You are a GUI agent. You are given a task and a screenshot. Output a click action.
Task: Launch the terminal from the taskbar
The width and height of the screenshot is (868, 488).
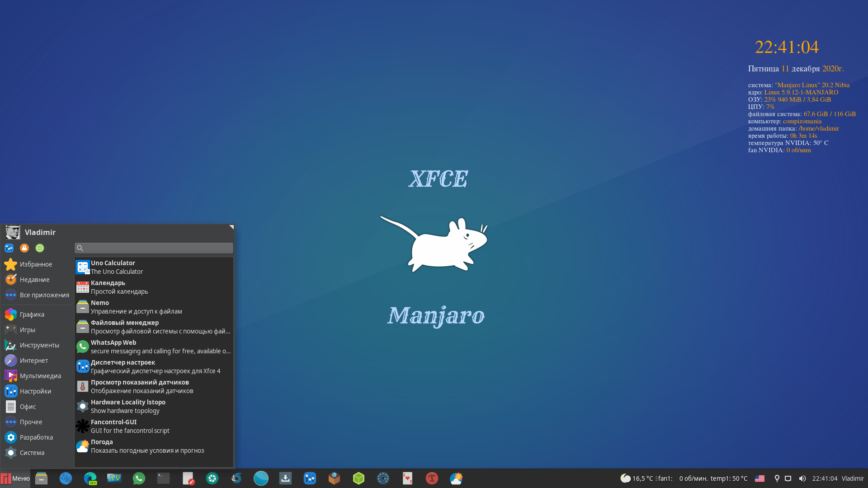163,478
